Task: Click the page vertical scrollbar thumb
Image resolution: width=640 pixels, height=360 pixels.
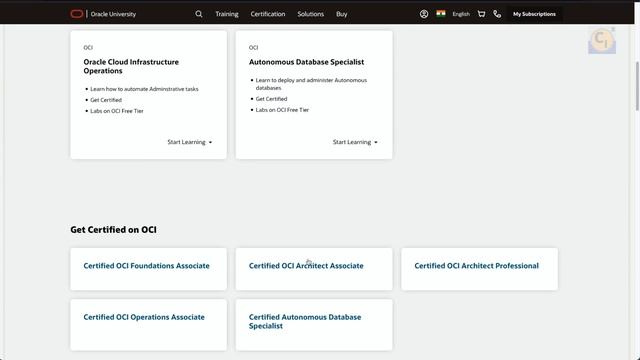Action: 637,86
